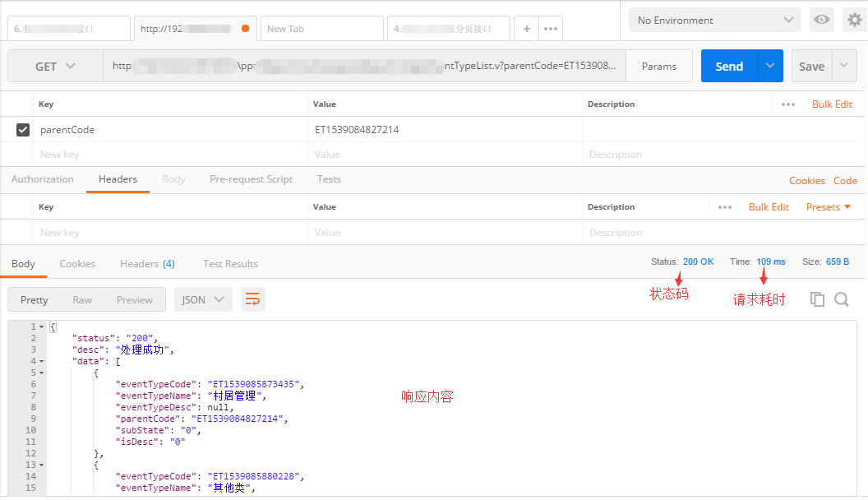Uncheck the parentCode parameter checkbox
Image resolution: width=868 pixels, height=500 pixels.
point(23,130)
